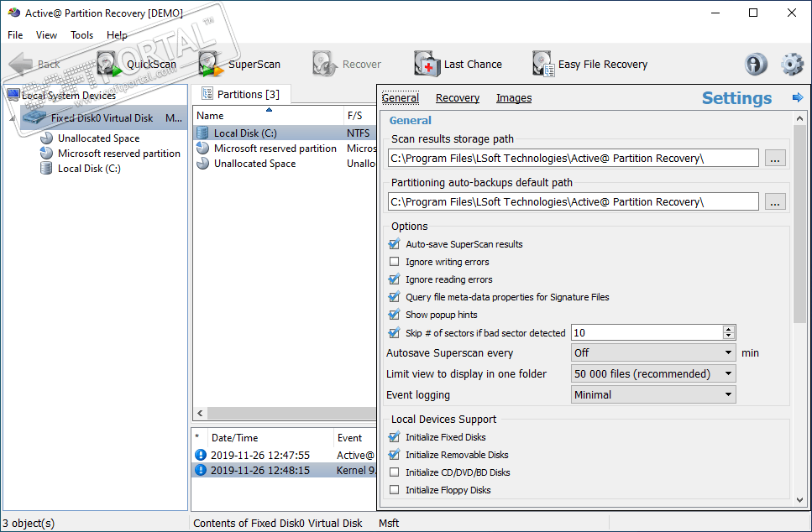Click log entry dated 2019-11-26 12:47:55
812x532 pixels.
coord(284,455)
